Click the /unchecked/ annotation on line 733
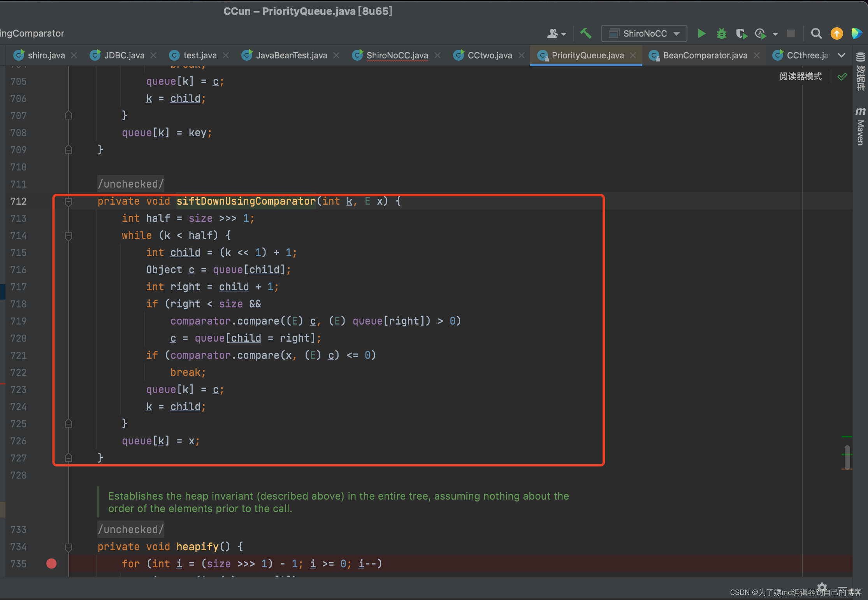This screenshot has width=868, height=600. [131, 529]
